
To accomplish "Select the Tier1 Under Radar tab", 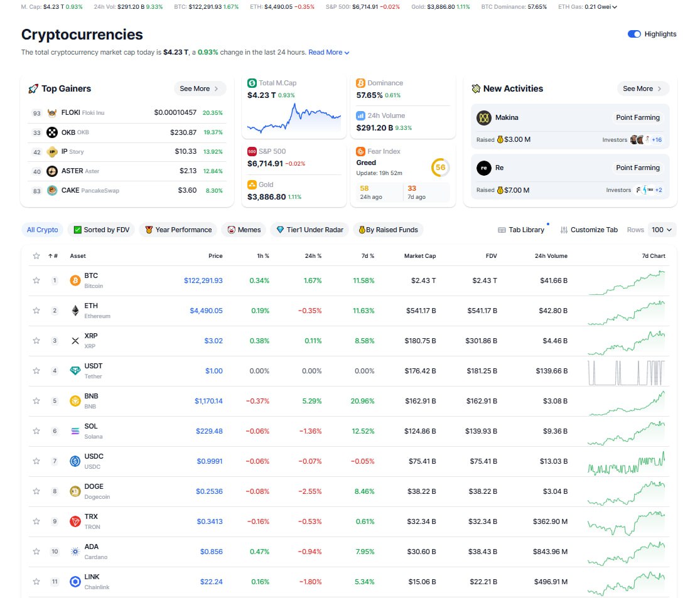I will (310, 230).
